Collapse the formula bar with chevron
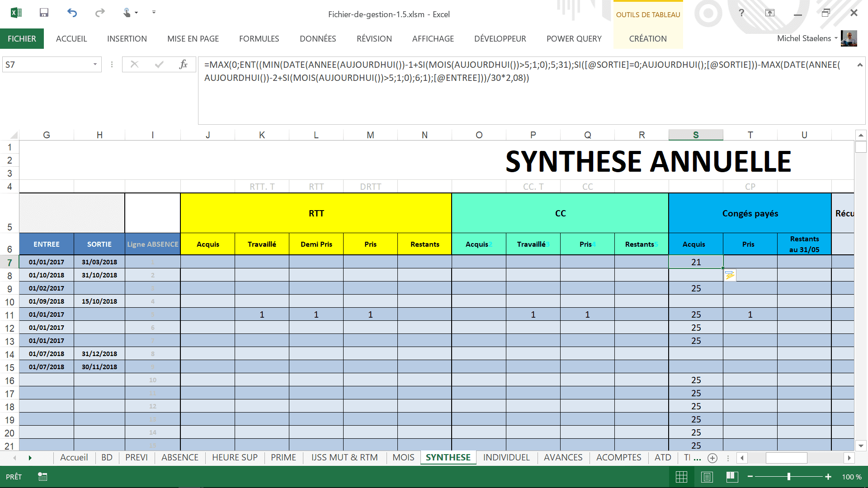This screenshot has width=868, height=488. pos(859,65)
